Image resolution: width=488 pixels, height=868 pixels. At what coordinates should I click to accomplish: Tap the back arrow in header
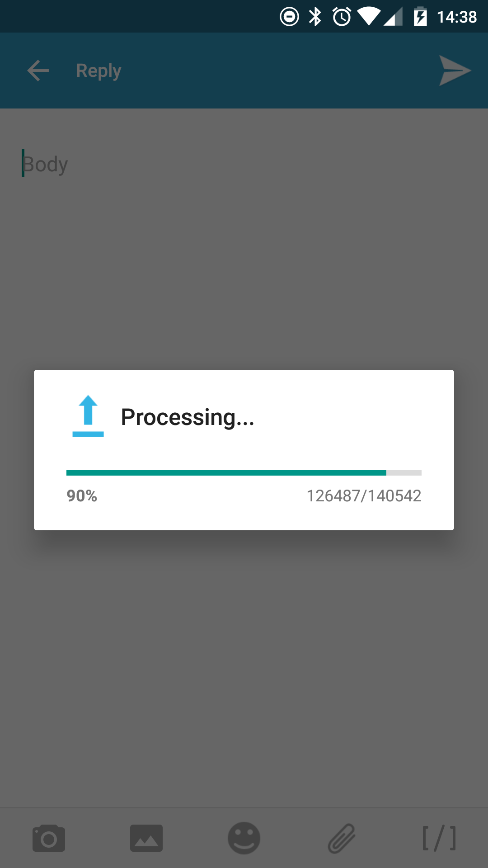pos(38,71)
